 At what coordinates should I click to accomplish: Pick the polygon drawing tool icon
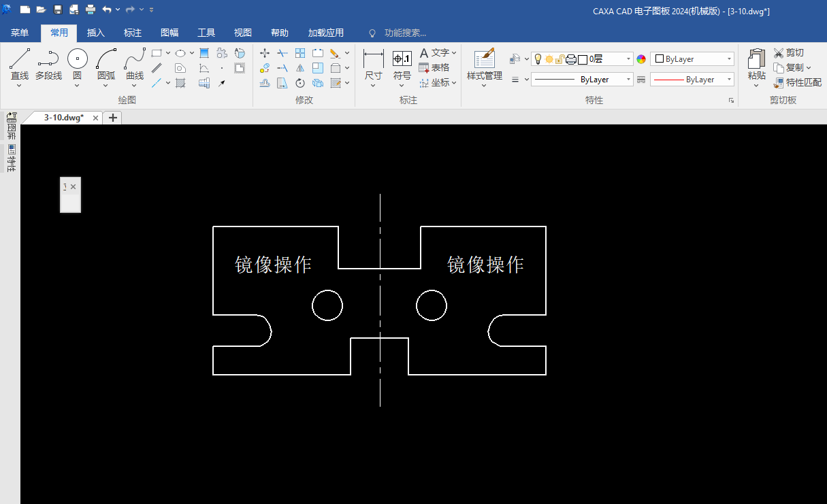[180, 68]
